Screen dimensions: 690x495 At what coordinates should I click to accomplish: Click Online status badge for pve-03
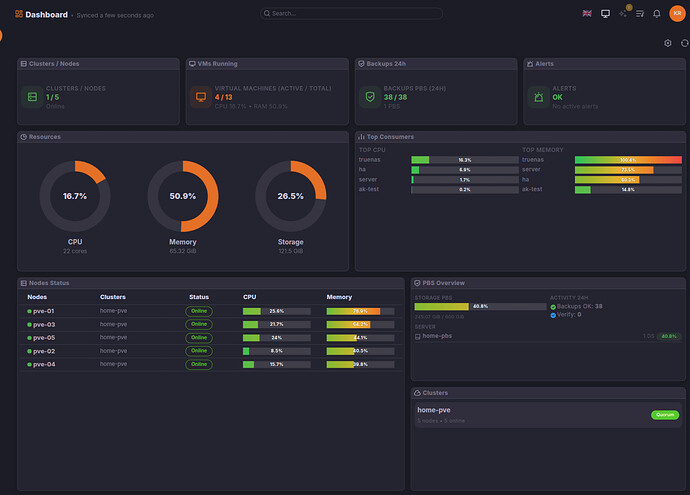[x=199, y=325]
